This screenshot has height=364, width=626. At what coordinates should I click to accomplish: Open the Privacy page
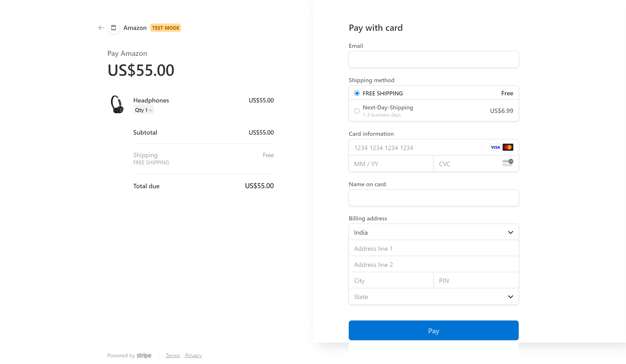pyautogui.click(x=193, y=355)
